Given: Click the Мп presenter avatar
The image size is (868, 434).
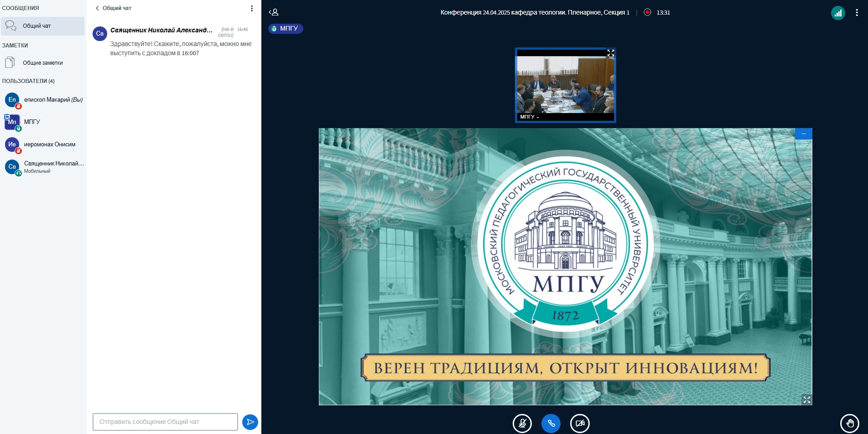Looking at the screenshot, I should [12, 122].
